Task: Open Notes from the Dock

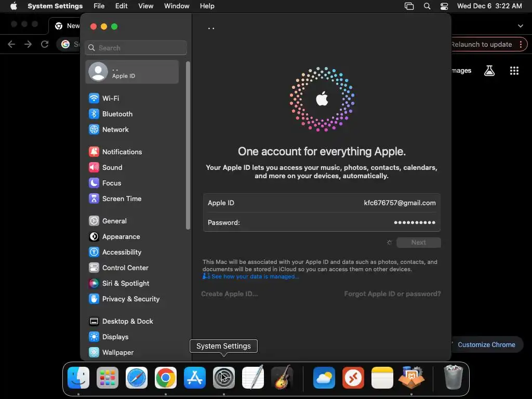Action: click(382, 378)
